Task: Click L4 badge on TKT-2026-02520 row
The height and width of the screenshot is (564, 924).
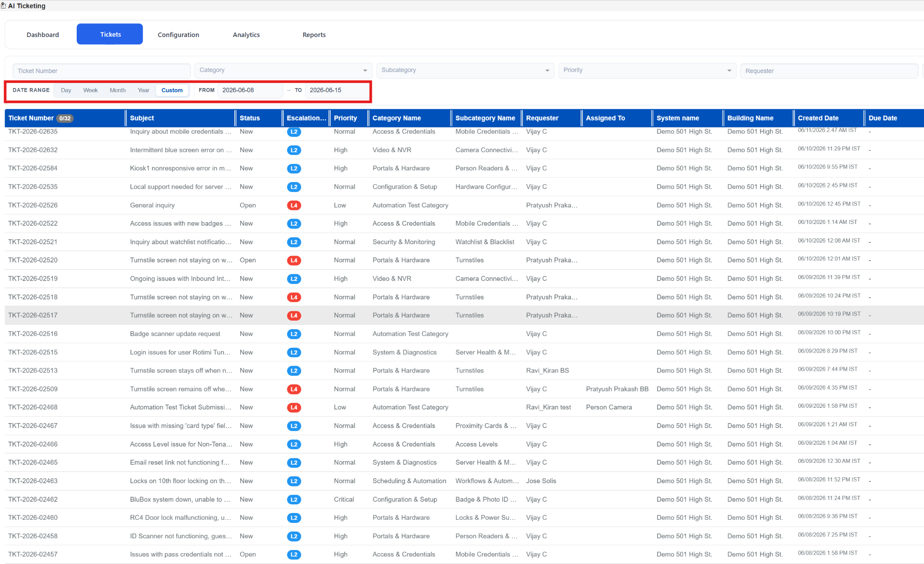Action: click(294, 261)
